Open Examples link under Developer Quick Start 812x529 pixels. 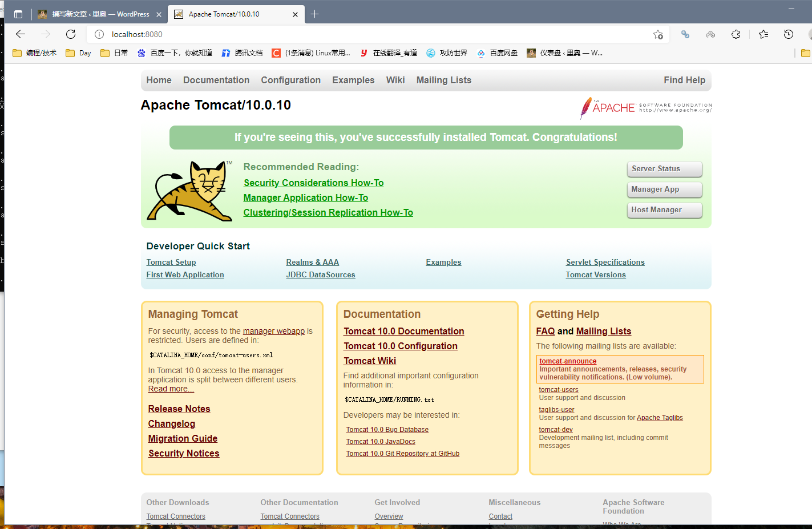click(443, 262)
